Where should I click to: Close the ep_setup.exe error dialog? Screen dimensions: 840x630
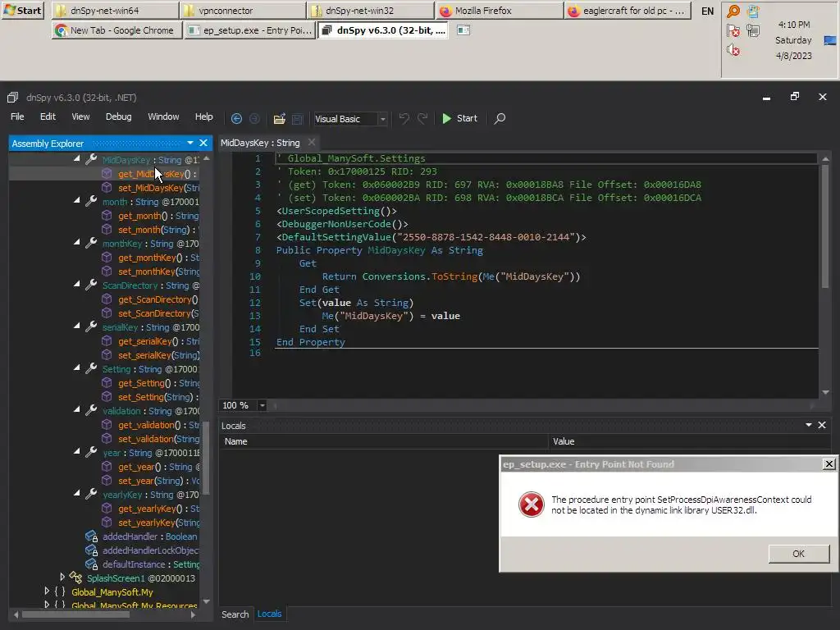pos(829,464)
